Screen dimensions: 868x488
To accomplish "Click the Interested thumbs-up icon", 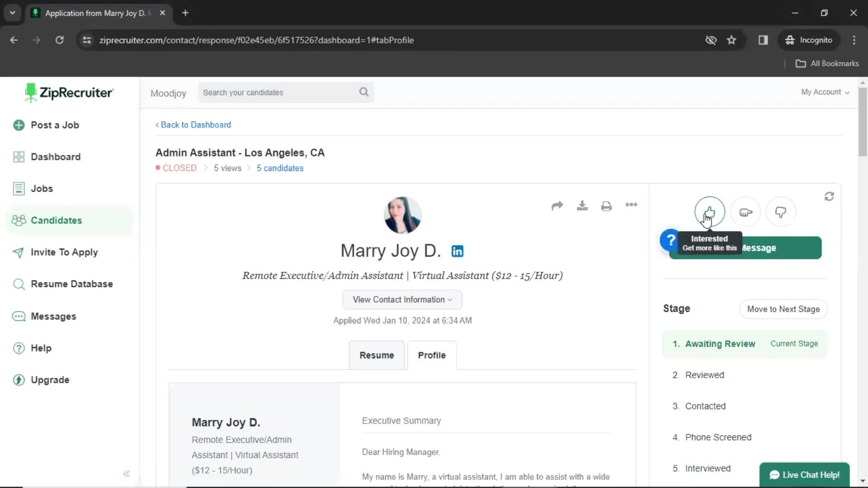I will click(x=709, y=212).
